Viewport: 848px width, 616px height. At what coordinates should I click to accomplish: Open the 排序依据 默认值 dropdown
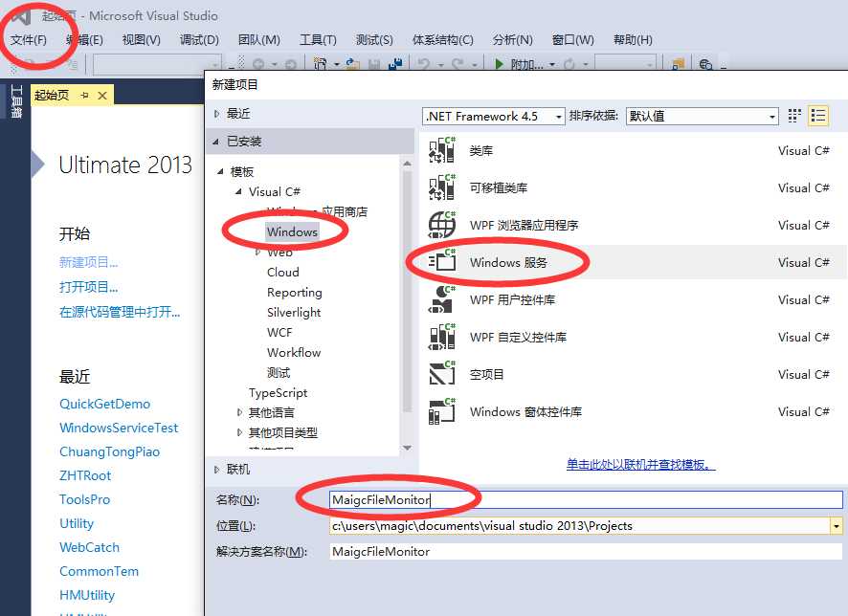[x=702, y=116]
